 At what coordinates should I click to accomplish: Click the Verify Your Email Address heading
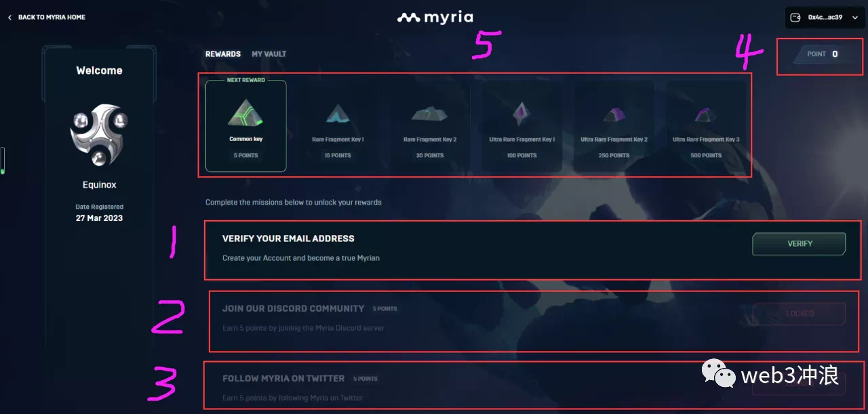click(x=288, y=239)
